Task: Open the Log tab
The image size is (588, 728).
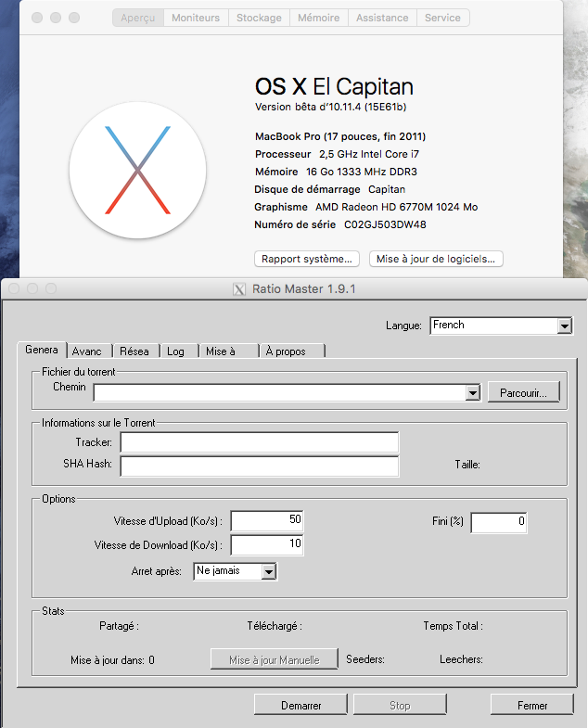Action: pos(179,351)
